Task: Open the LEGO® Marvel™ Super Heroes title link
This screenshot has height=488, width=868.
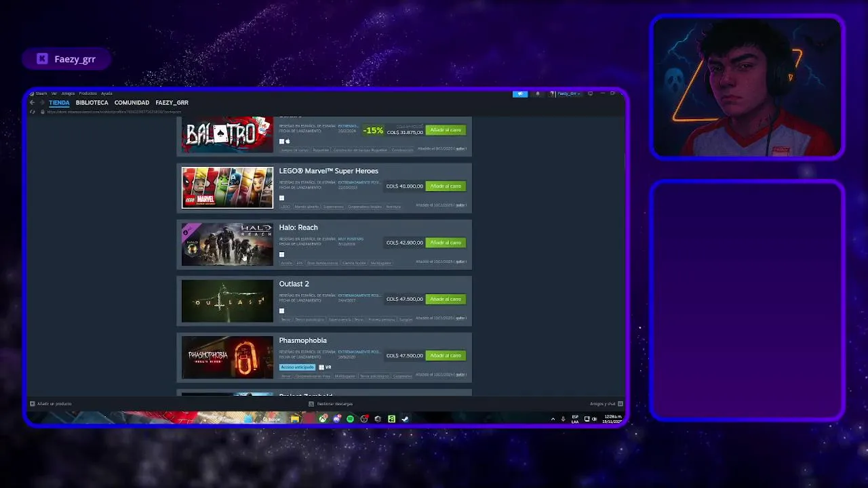Action: pos(329,171)
